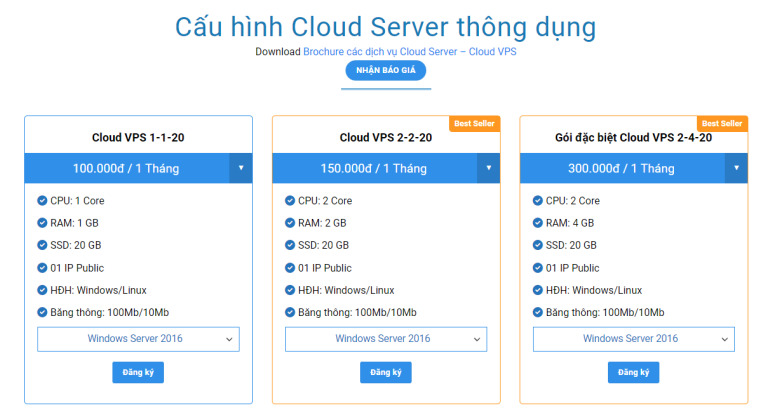
Task: Open the Brochure các dịch vụ Cloud Server link
Action: (x=410, y=51)
